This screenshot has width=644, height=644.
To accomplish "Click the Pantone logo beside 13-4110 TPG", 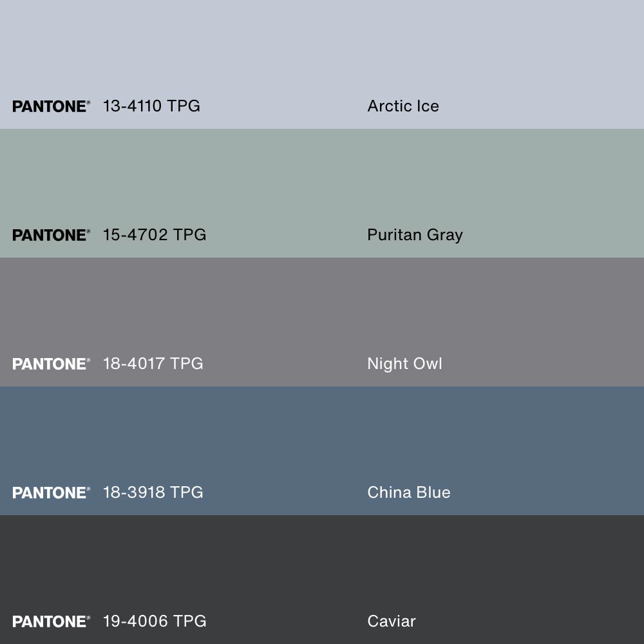I will 51,106.
